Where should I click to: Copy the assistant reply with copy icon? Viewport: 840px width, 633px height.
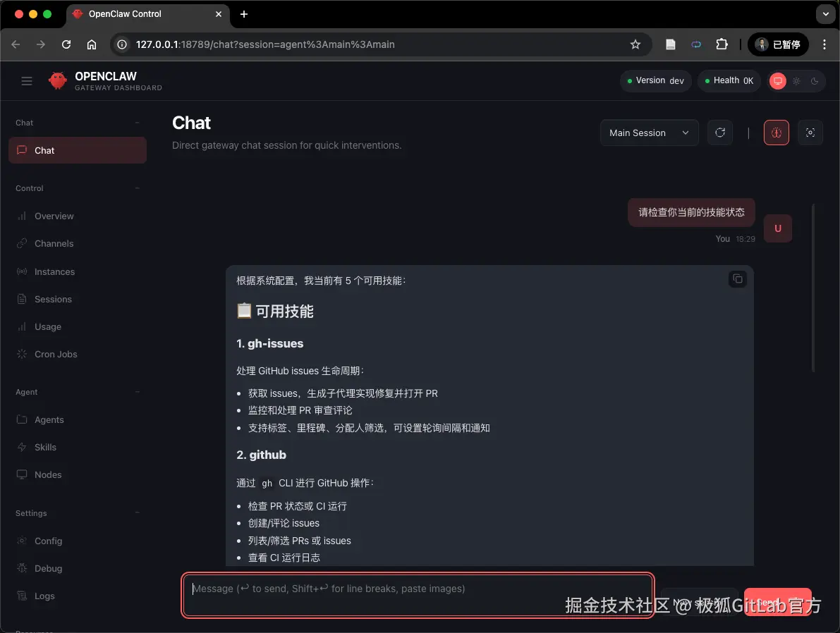(738, 279)
